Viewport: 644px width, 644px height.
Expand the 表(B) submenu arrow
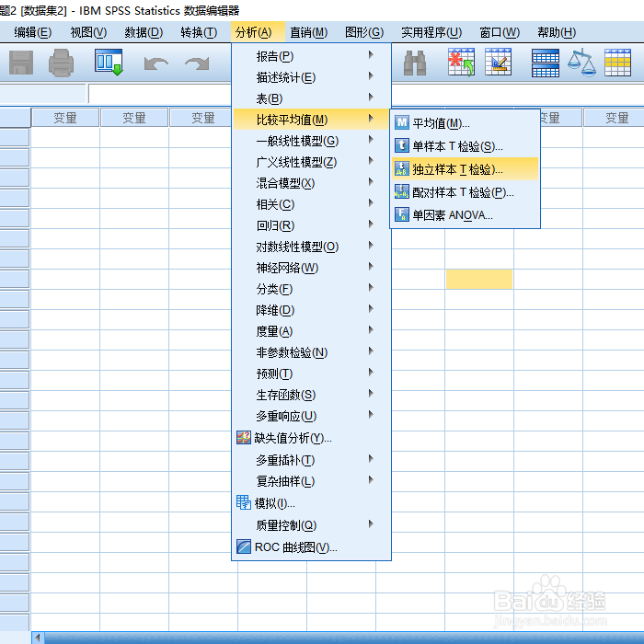click(x=371, y=97)
